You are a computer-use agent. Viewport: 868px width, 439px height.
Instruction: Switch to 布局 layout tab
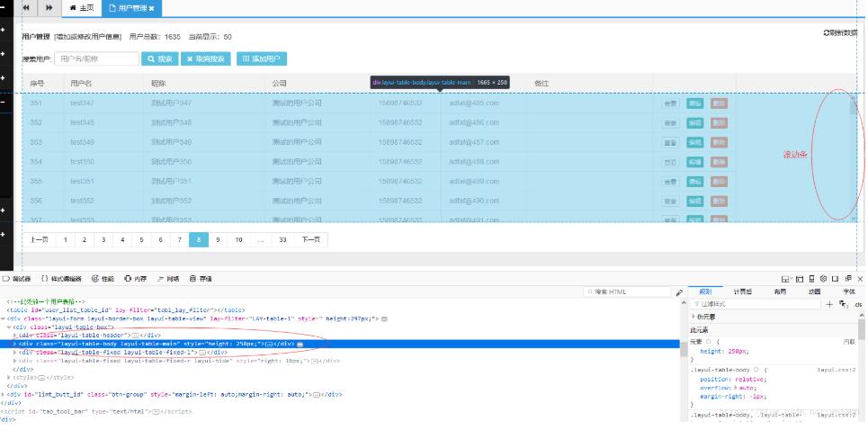780,291
